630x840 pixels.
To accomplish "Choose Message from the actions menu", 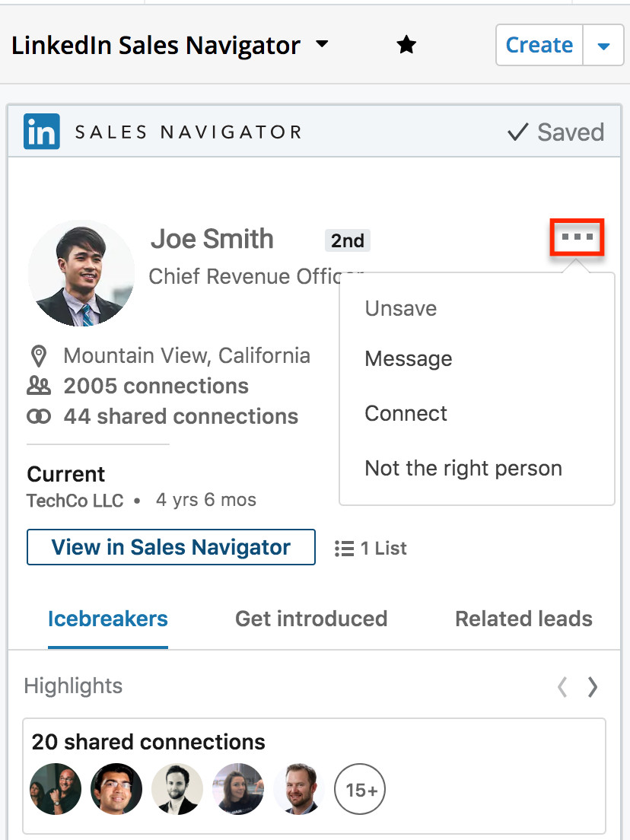I will [409, 358].
